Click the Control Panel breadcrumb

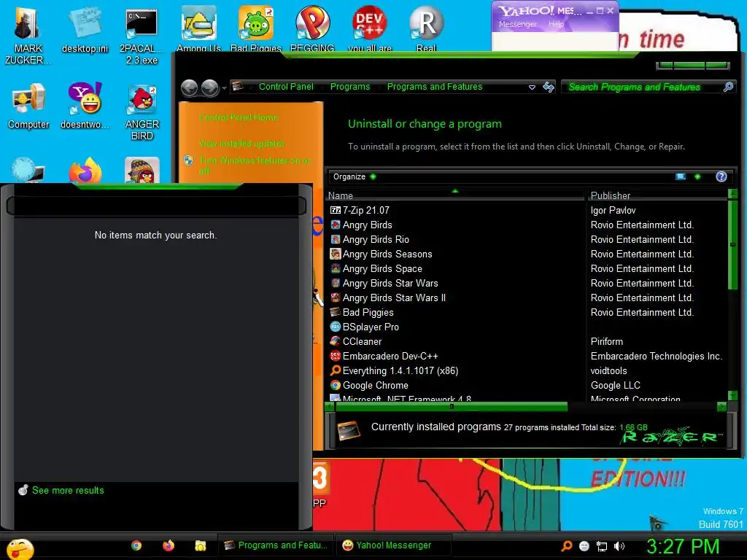click(286, 87)
